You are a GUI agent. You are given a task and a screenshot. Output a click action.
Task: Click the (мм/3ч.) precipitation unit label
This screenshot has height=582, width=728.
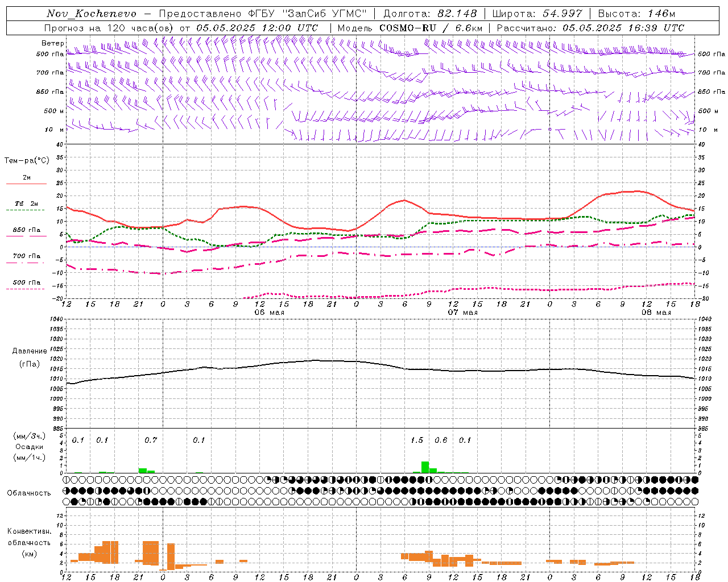click(x=29, y=436)
